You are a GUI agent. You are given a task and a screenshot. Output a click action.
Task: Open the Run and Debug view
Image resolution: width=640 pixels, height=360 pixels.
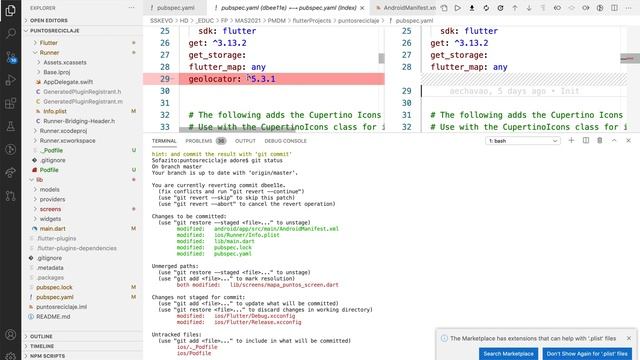11,80
